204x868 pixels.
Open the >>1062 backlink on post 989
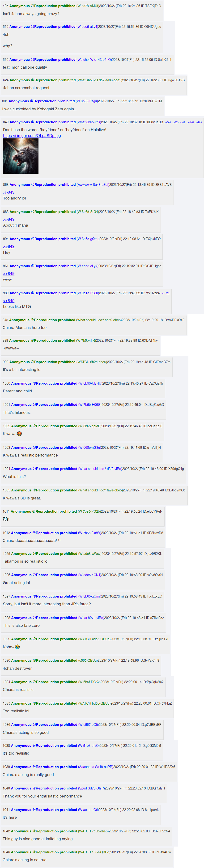tap(165, 294)
